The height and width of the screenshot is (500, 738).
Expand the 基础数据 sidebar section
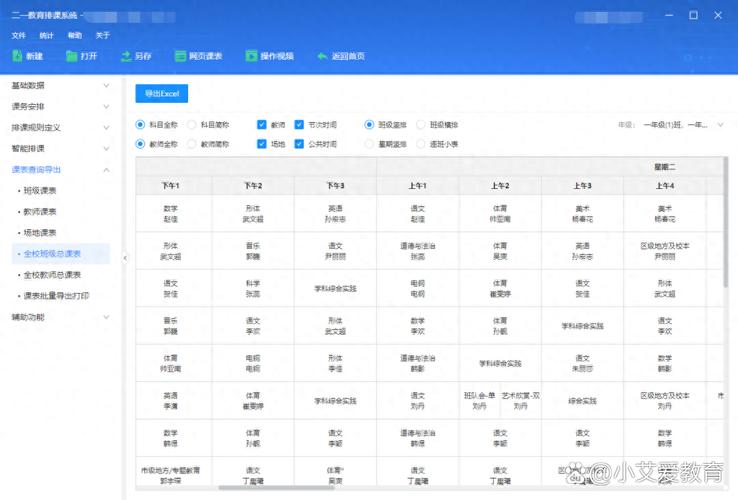(106, 85)
